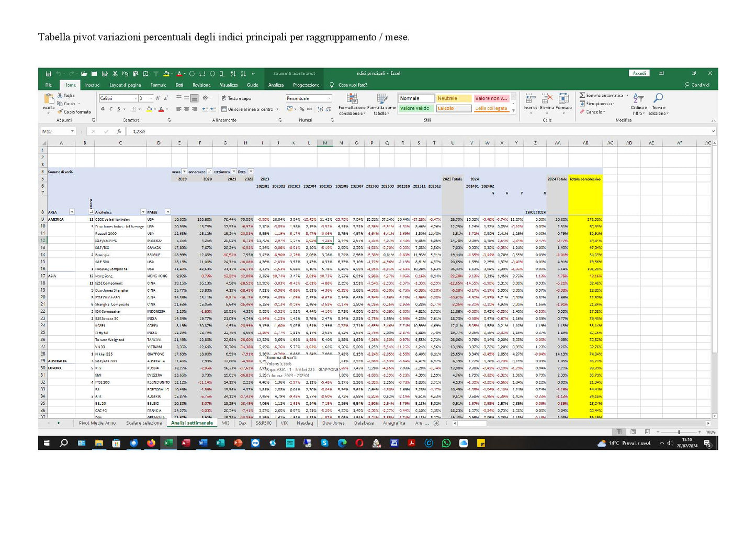Viewport: 756px width, 534px height.
Task: Click the Condividi share button
Action: click(697, 85)
